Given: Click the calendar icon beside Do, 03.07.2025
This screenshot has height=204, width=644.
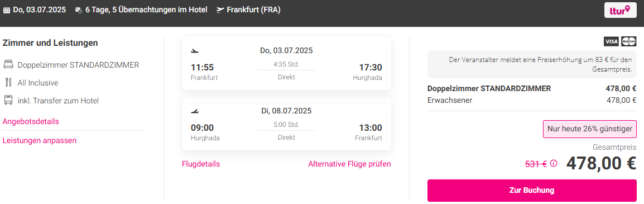Looking at the screenshot, I should point(6,10).
